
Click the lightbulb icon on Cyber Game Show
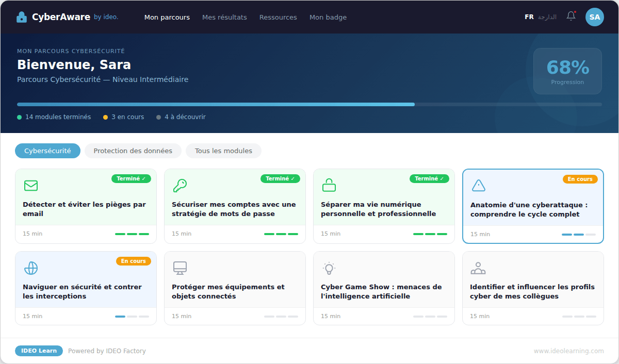(x=329, y=268)
